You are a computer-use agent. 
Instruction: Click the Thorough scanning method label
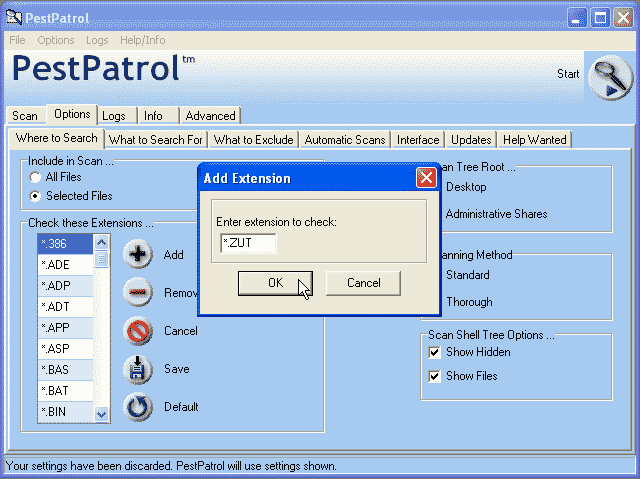coord(469,302)
